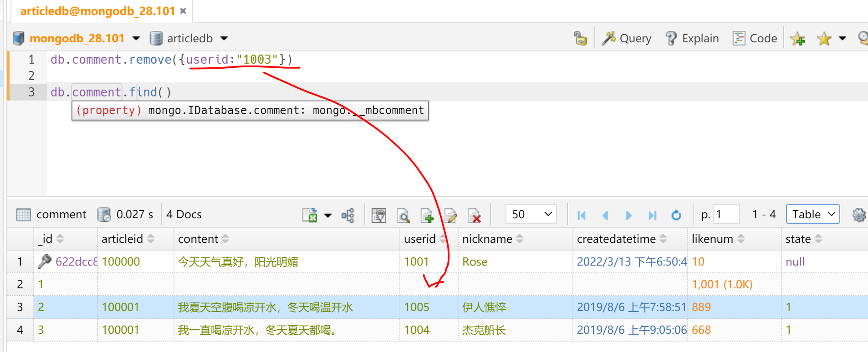This screenshot has width=868, height=352.
Task: Open the page size 50 dropdown
Action: pos(531,214)
